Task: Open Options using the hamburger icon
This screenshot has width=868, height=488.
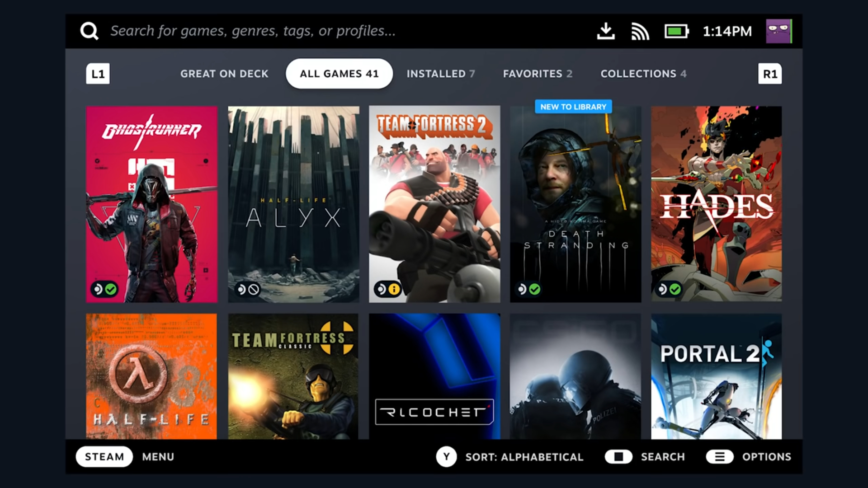Action: pos(721,457)
